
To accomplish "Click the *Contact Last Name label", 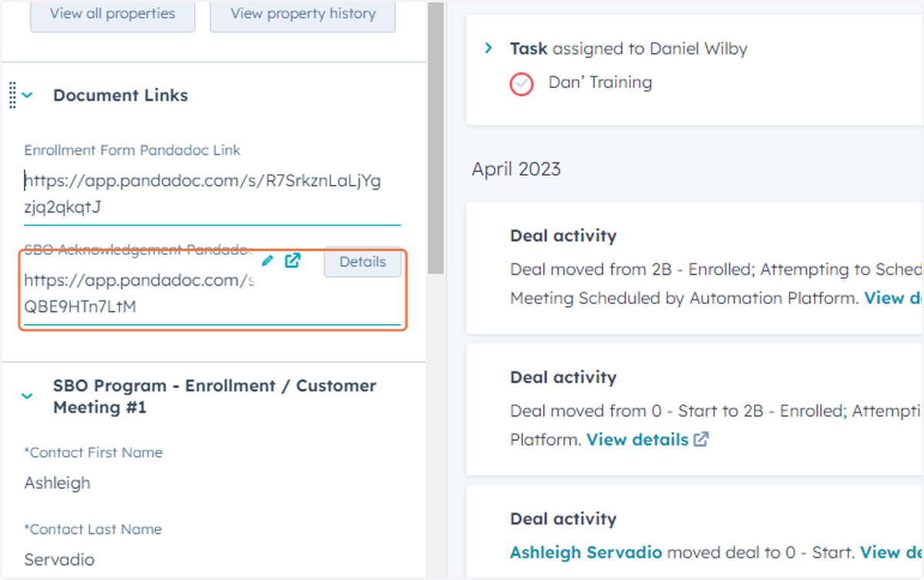I will pyautogui.click(x=92, y=529).
